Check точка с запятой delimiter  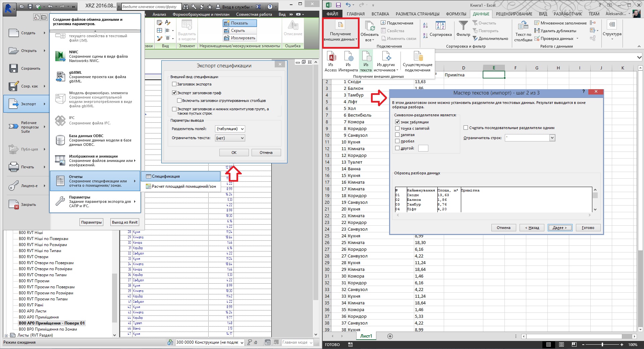click(397, 128)
